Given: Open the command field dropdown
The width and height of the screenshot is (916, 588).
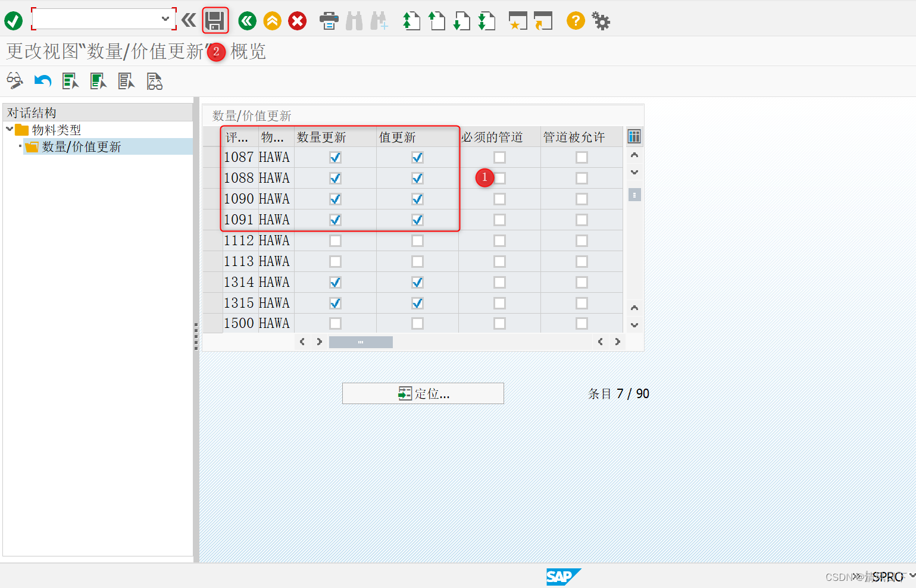Looking at the screenshot, I should point(167,20).
